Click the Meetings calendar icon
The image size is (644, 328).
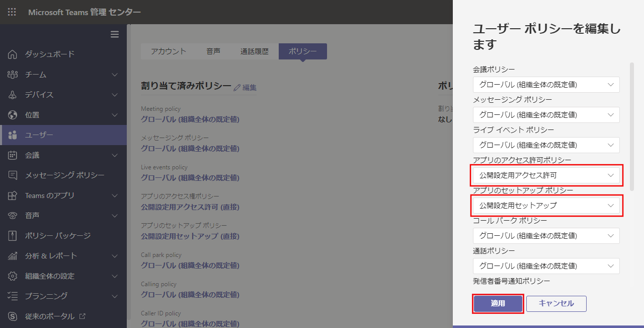(x=13, y=155)
